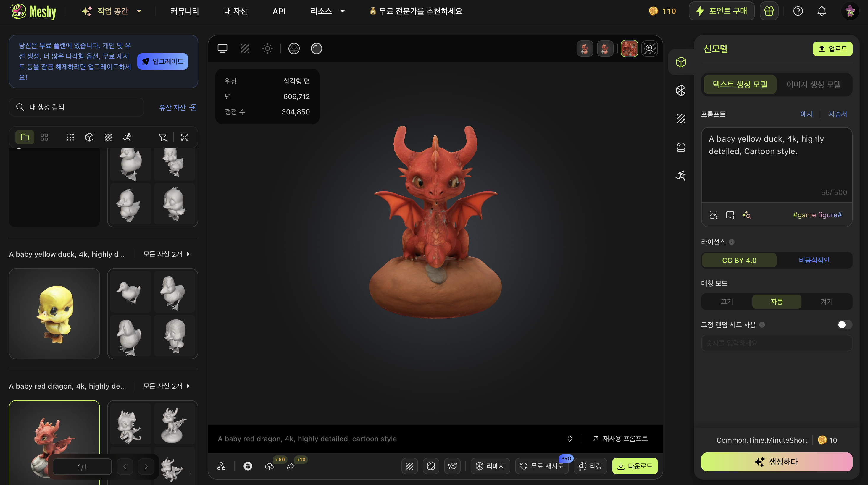Click the random seed number input field
Viewport: 868px width, 485px height.
pos(777,343)
